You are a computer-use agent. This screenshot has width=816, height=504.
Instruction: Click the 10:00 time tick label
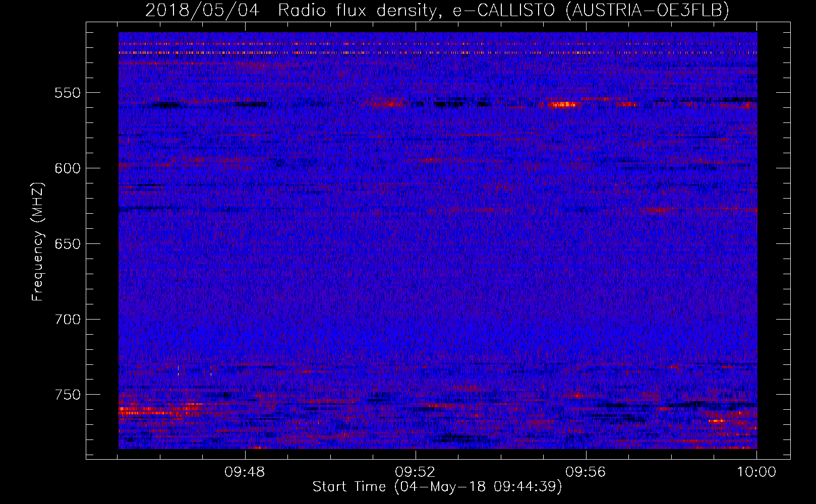pyautogui.click(x=756, y=472)
